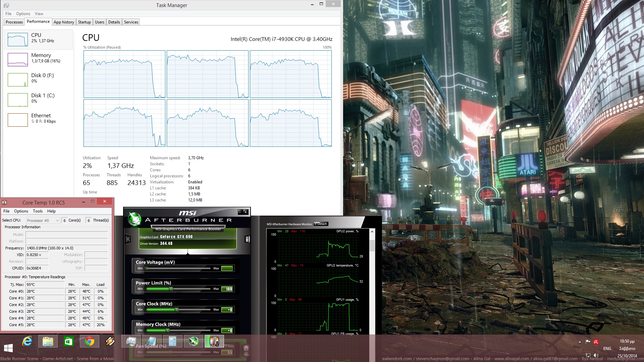The height and width of the screenshot is (362, 644).
Task: Open the Select CPU Processor #0 dropdown
Action: pyautogui.click(x=43, y=220)
